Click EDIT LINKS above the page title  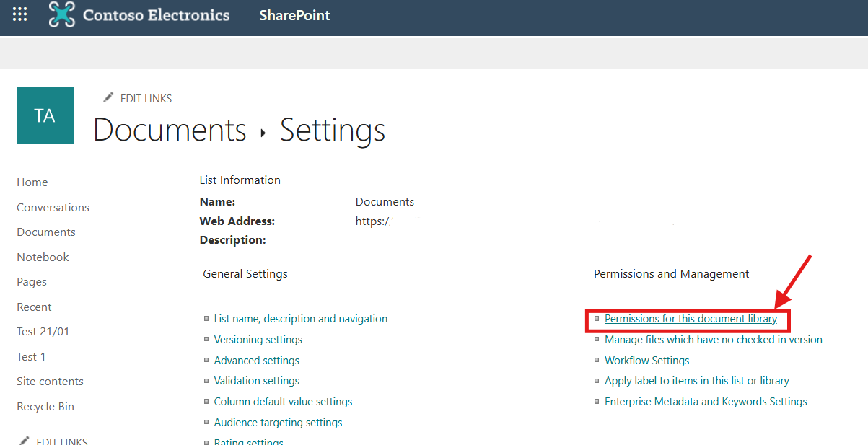pyautogui.click(x=146, y=99)
